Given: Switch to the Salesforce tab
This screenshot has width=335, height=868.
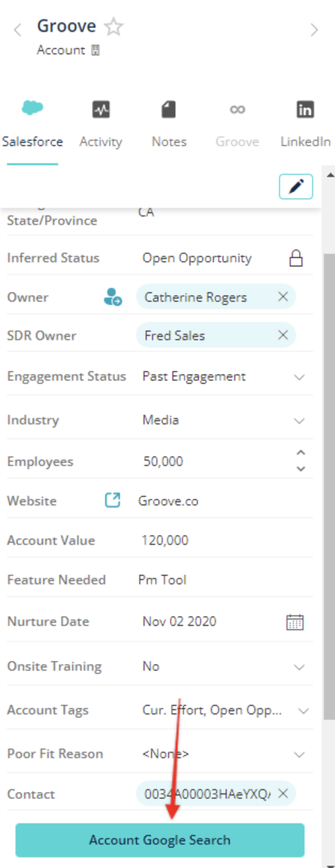Looking at the screenshot, I should [x=33, y=142].
